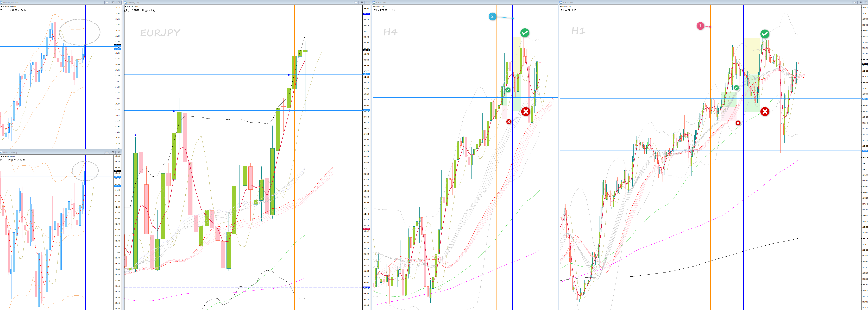Image resolution: width=868 pixels, height=310 pixels.
Task: Click the 'EURJPY.,H4' title bar text
Action: tap(381, 2)
